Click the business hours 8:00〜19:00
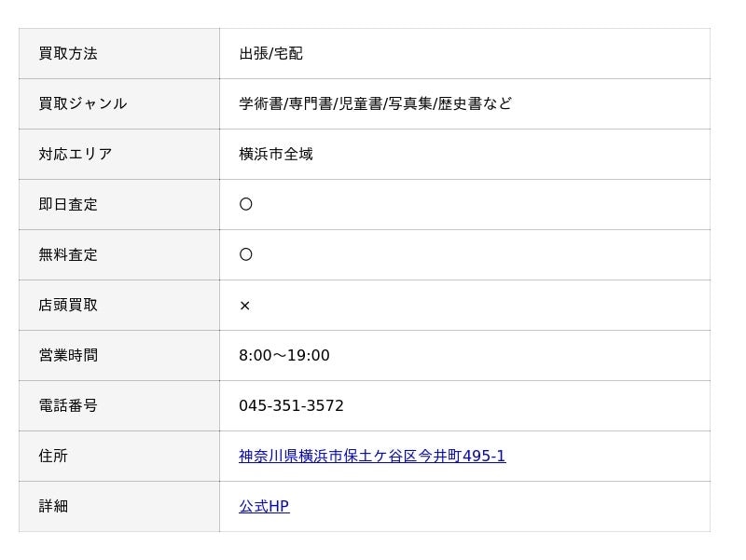Viewport: 746px width, 560px height. click(x=284, y=356)
